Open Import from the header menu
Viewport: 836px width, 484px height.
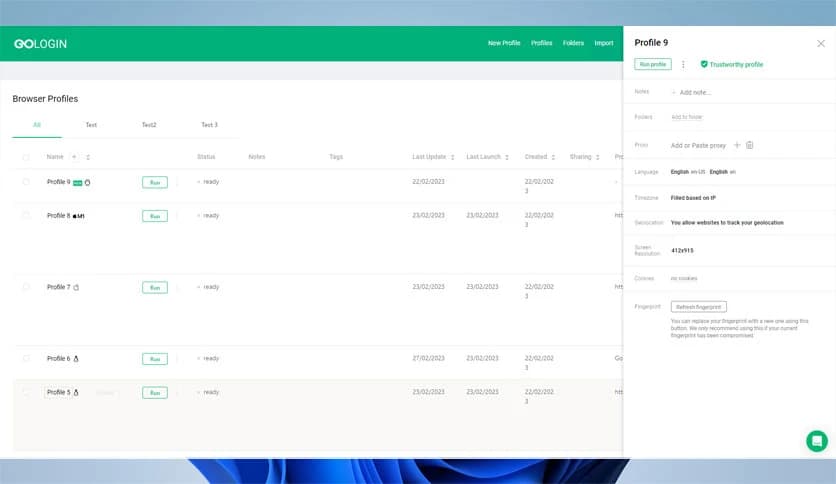tap(604, 43)
